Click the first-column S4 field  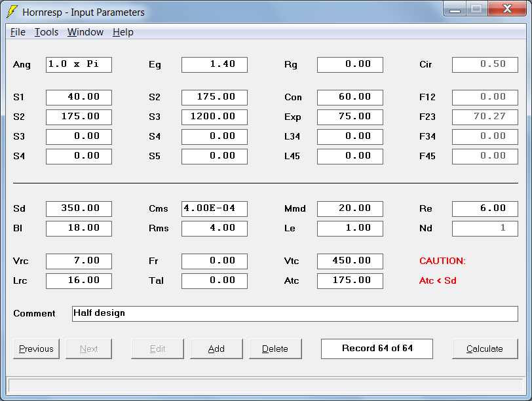click(79, 157)
